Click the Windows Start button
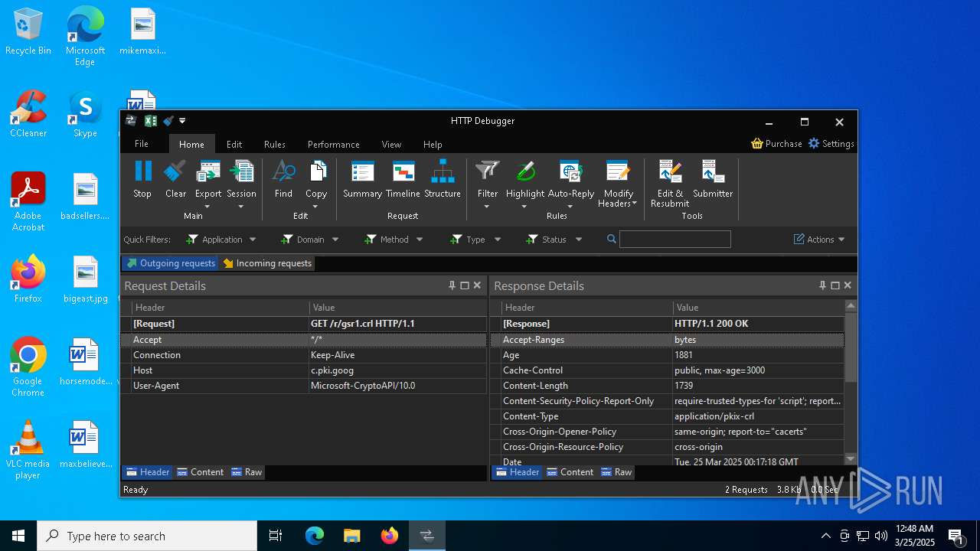 coord(18,536)
